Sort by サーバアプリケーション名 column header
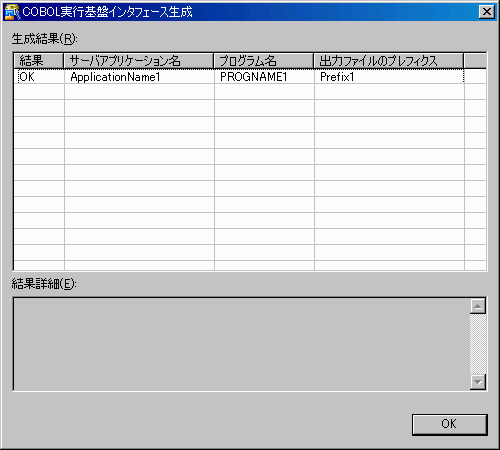 click(x=138, y=61)
